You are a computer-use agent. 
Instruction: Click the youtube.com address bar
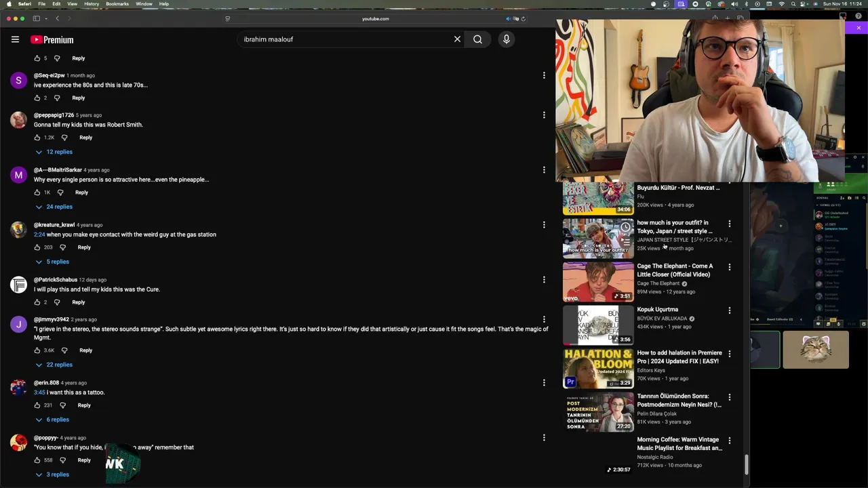point(375,18)
